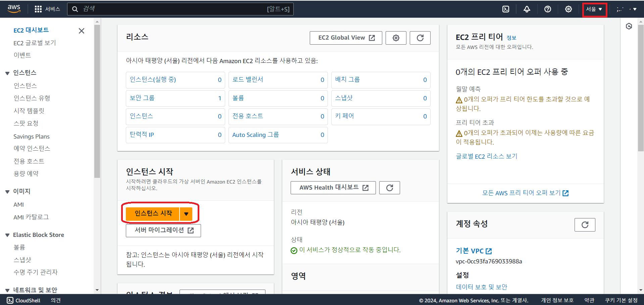Open the 인스턴스(실행 중) resource link

coord(153,80)
